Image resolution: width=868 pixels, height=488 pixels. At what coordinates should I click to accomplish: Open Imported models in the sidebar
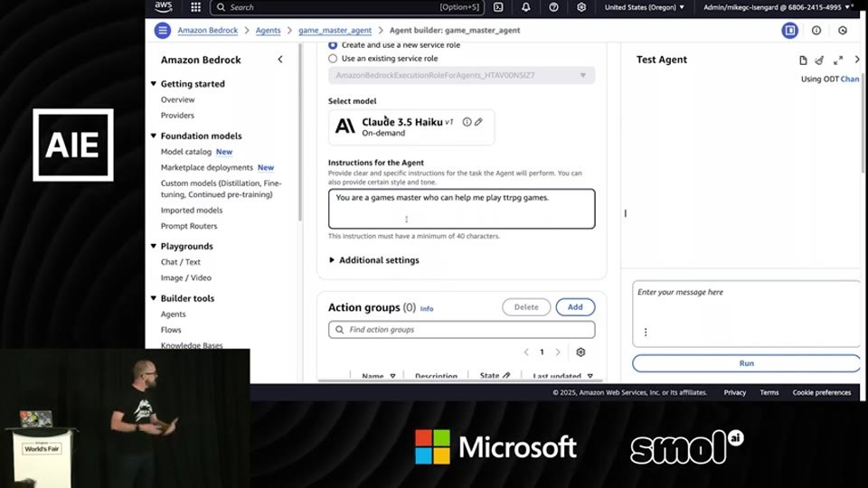pyautogui.click(x=192, y=211)
